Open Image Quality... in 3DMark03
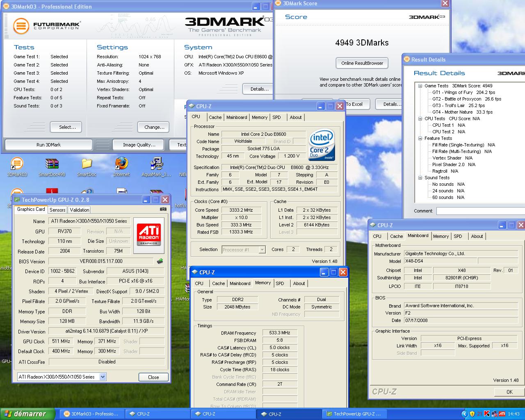The image size is (525, 420). tap(139, 145)
